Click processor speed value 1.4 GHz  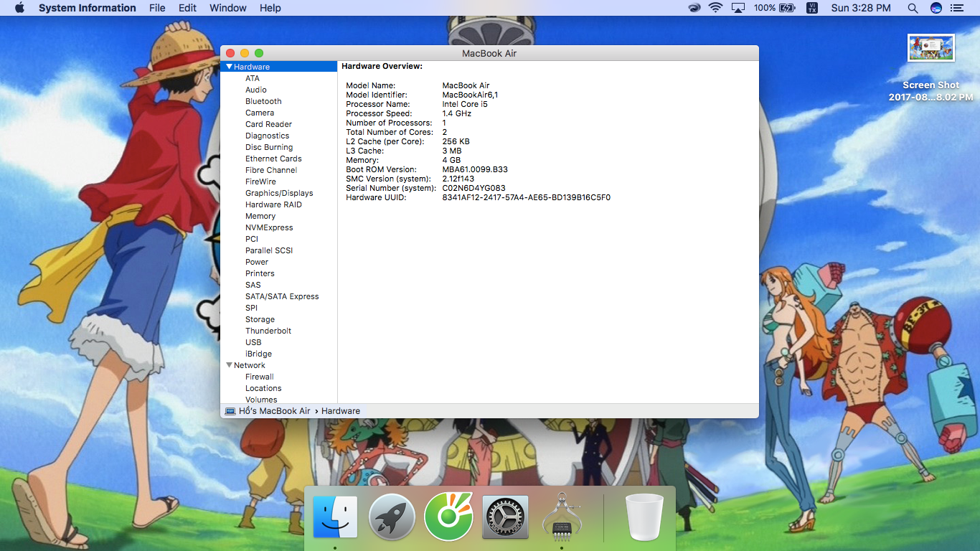[x=456, y=113]
